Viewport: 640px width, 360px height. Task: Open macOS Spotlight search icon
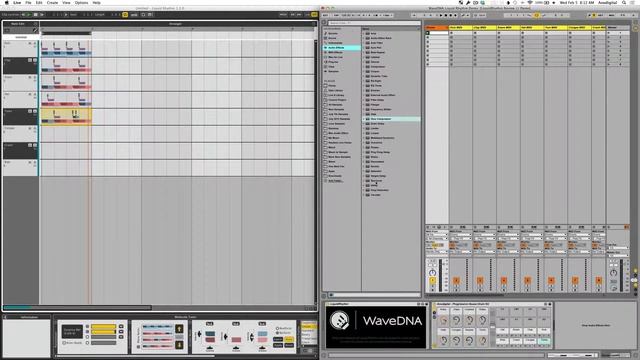coord(624,2)
